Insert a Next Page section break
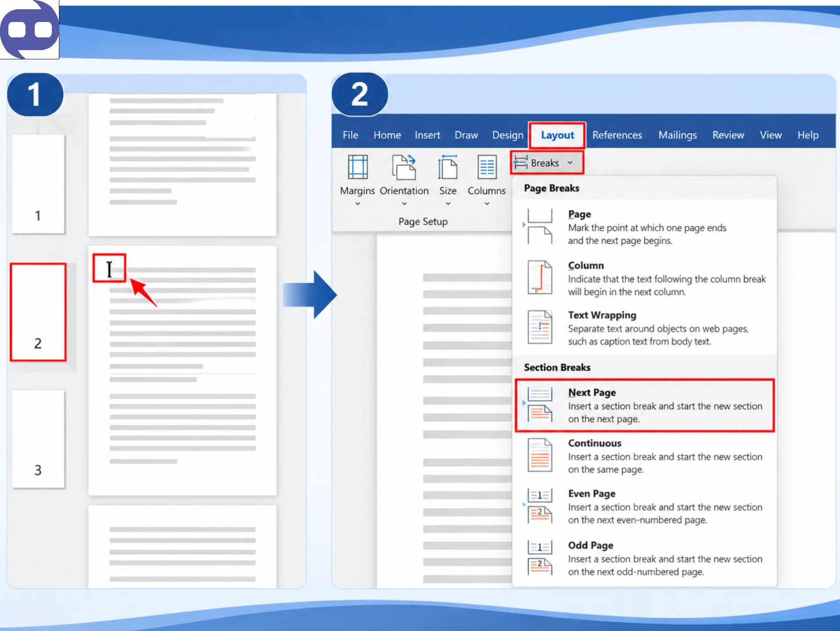The image size is (840, 631). tap(644, 405)
